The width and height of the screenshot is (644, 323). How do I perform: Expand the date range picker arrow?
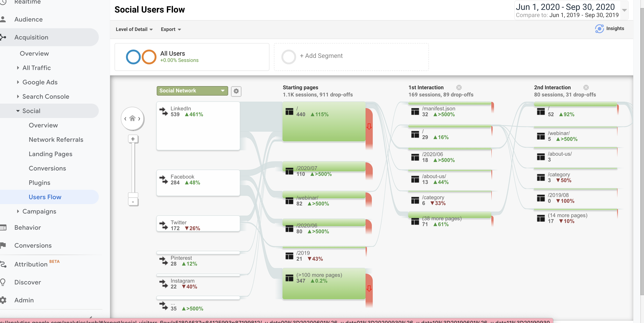click(624, 10)
